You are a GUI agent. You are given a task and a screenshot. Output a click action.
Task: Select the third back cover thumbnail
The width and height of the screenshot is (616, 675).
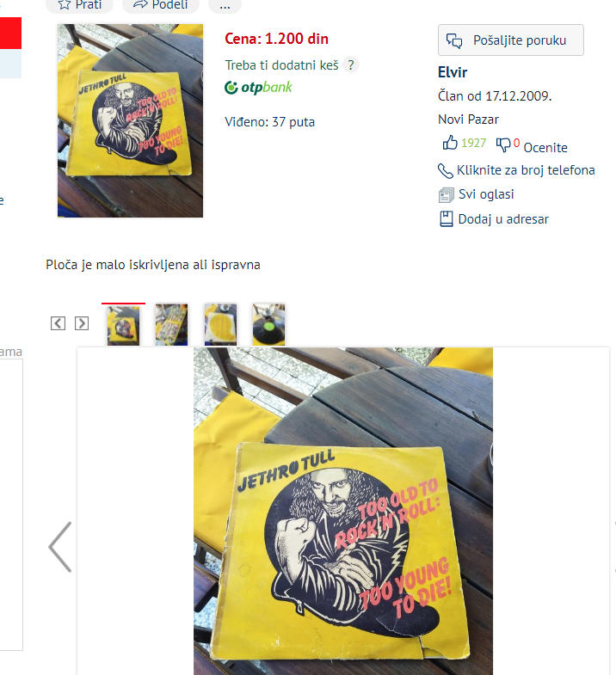[x=220, y=324]
